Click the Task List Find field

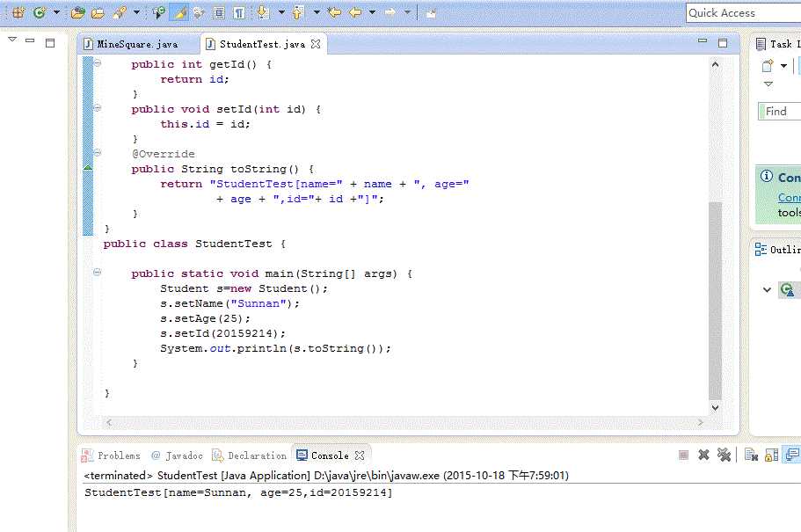780,112
